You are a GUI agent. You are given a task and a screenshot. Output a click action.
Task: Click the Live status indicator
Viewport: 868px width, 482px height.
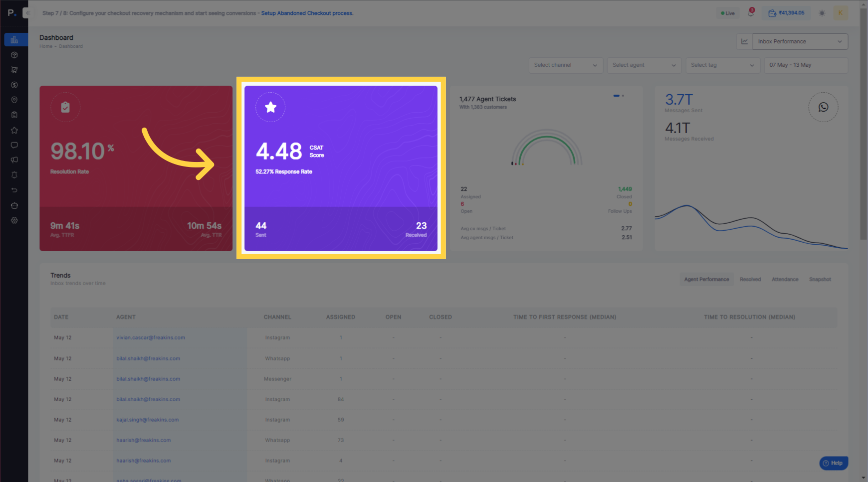click(728, 13)
